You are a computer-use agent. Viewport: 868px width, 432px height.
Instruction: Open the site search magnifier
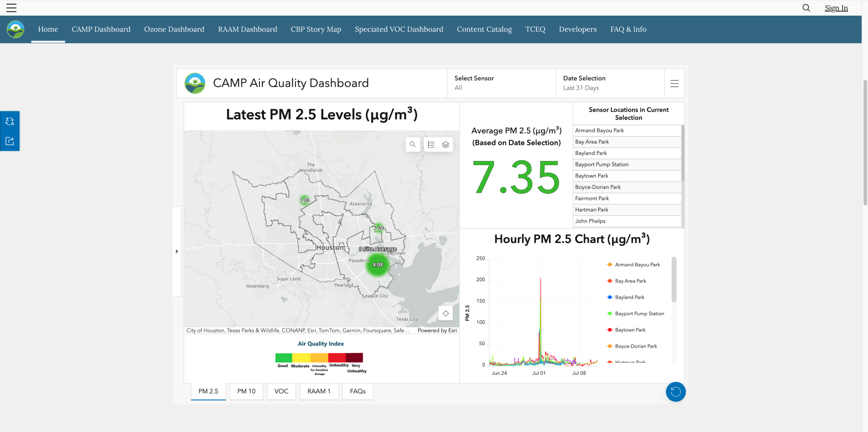coord(806,8)
